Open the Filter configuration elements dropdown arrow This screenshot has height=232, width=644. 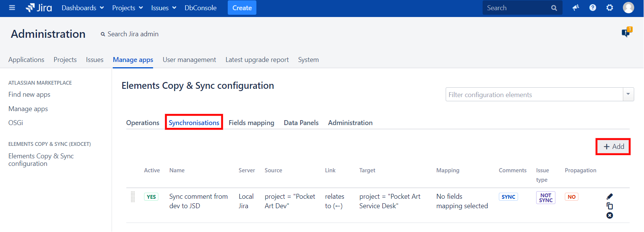pyautogui.click(x=628, y=94)
